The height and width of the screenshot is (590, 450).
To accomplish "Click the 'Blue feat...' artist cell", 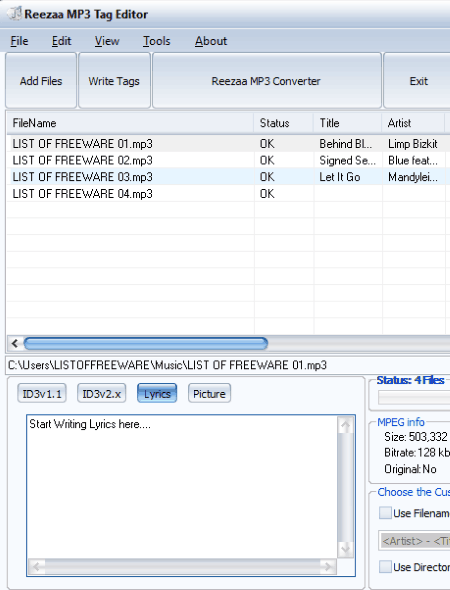I will [x=413, y=160].
